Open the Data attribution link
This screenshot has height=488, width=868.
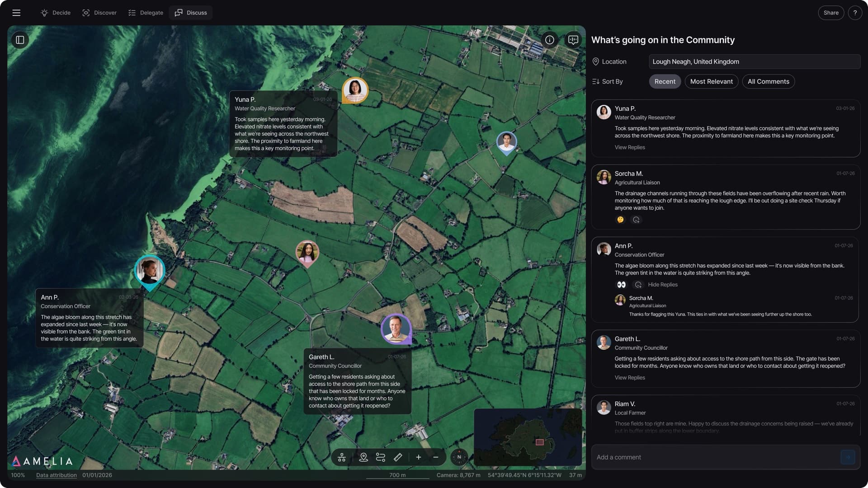(x=56, y=475)
